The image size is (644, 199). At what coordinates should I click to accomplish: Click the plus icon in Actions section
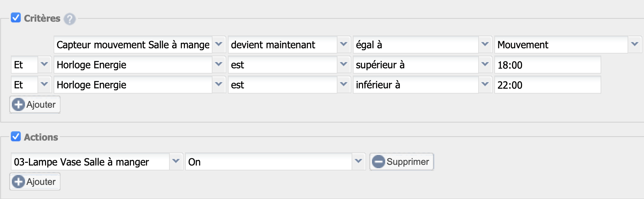[18, 182]
